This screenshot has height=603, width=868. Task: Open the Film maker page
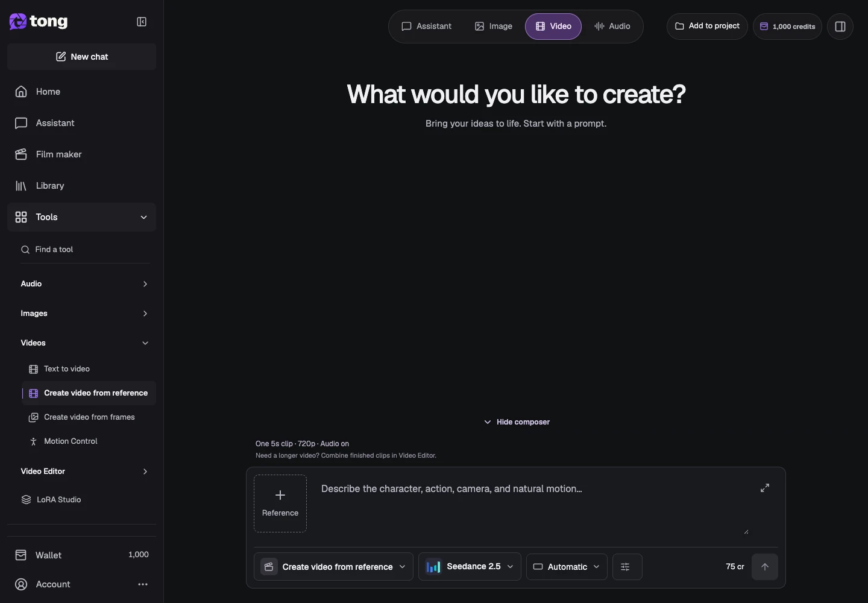tap(81, 154)
